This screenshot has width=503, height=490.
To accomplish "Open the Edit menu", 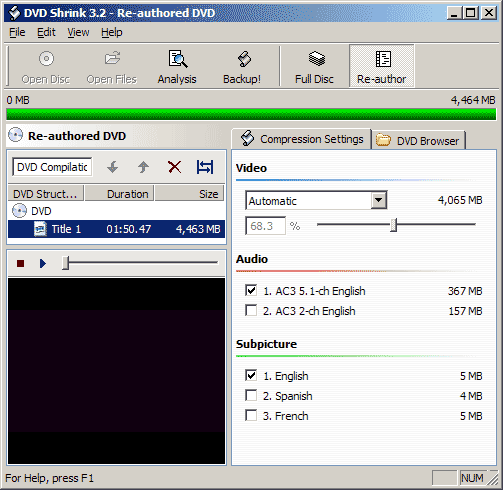I will click(46, 32).
